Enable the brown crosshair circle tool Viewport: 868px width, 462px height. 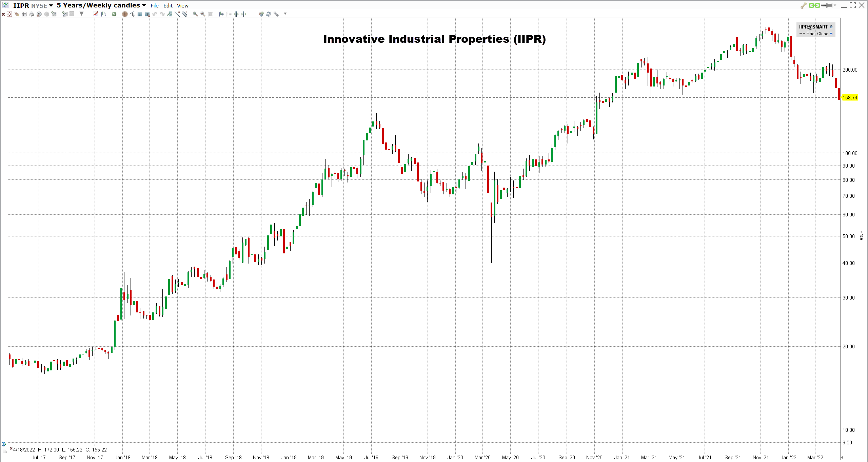pos(125,14)
